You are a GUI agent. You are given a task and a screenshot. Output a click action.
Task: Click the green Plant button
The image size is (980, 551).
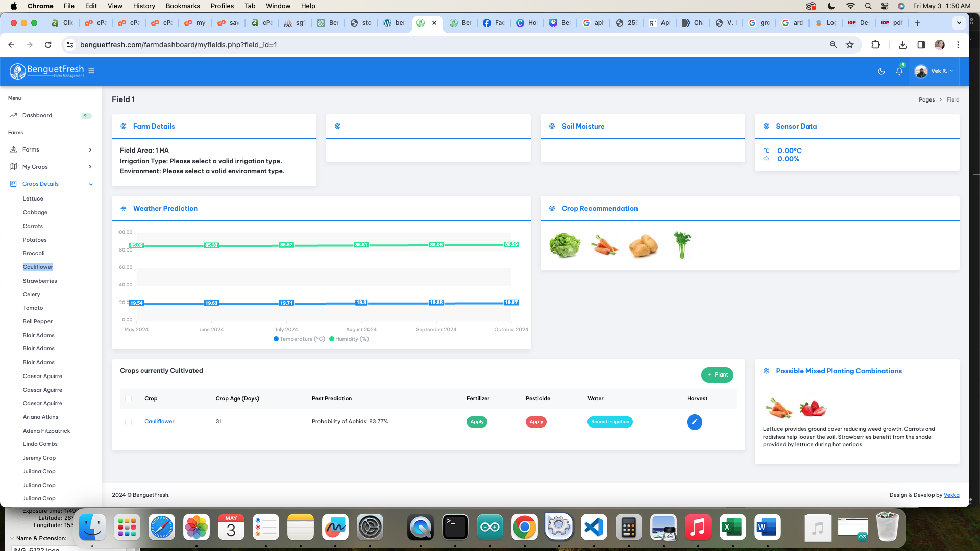717,375
